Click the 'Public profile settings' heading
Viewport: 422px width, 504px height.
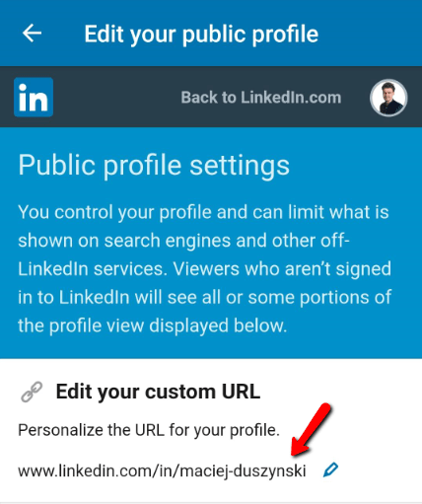(x=154, y=166)
